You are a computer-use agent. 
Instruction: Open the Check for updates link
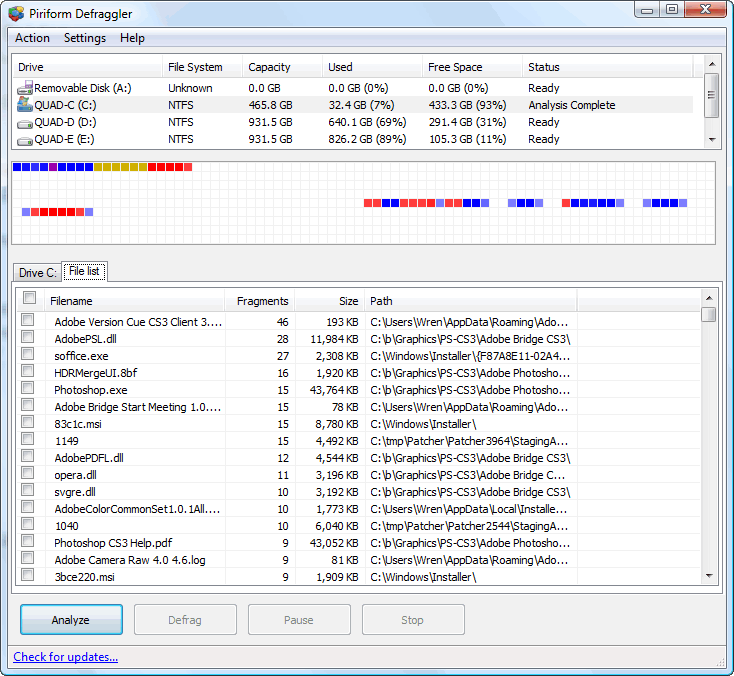tap(66, 657)
